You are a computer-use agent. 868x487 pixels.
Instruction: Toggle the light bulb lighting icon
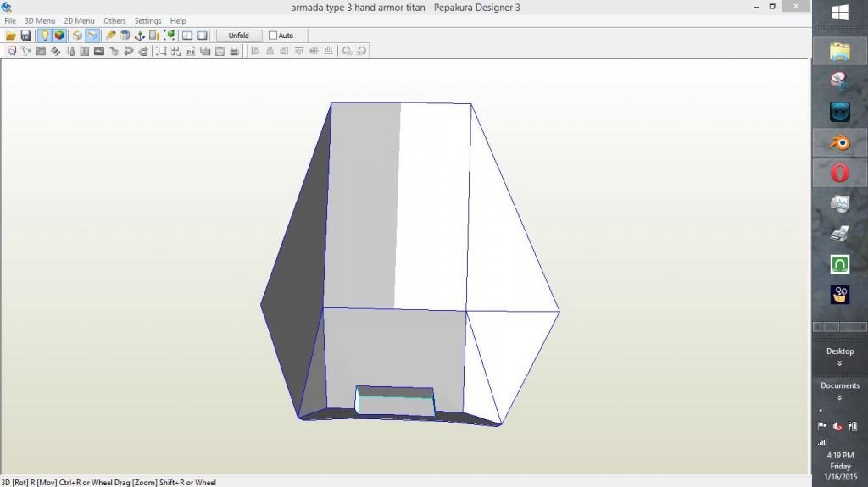44,36
